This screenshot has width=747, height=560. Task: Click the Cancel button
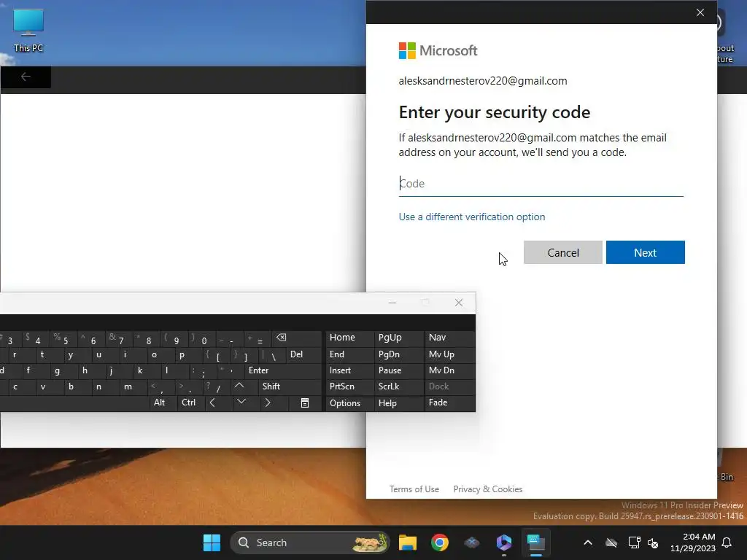tap(562, 252)
